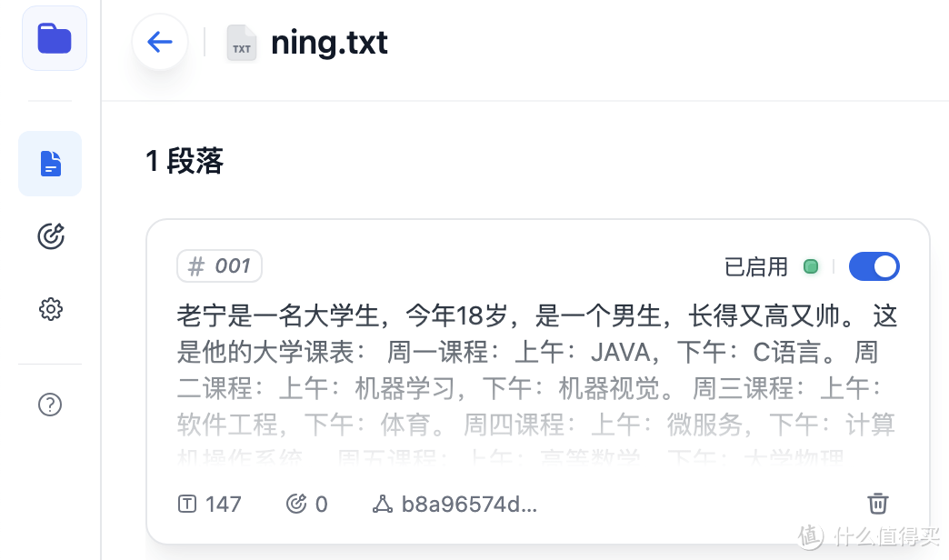Click the help question mark icon
The width and height of the screenshot is (949, 560).
[x=50, y=405]
